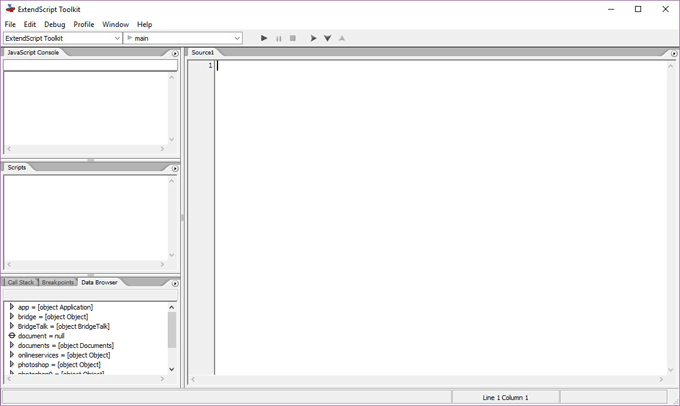Click the Step Out icon

[x=342, y=38]
